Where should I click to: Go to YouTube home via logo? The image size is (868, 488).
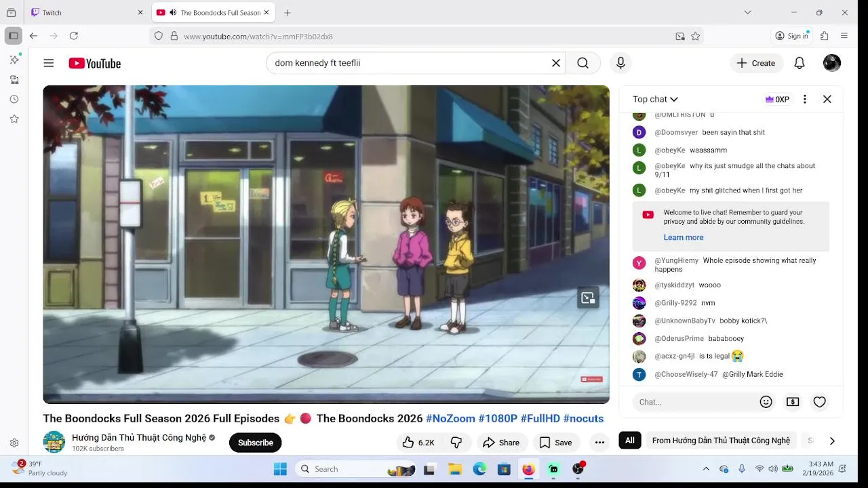coord(94,63)
